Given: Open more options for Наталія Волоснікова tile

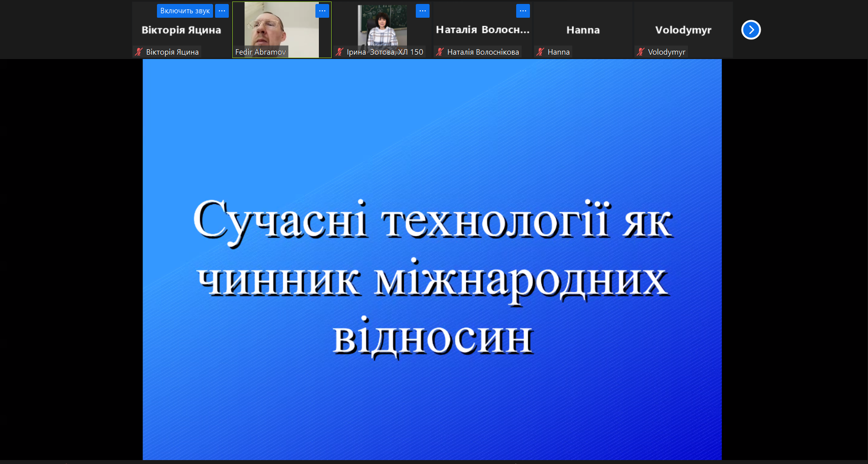Looking at the screenshot, I should [523, 11].
